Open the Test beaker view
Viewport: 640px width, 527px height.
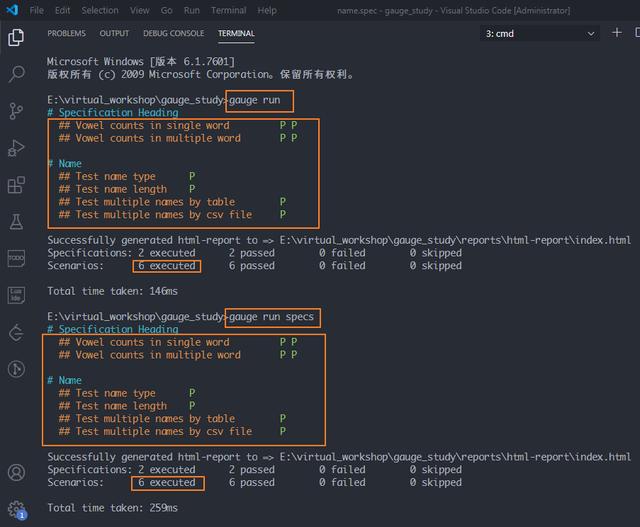click(16, 222)
